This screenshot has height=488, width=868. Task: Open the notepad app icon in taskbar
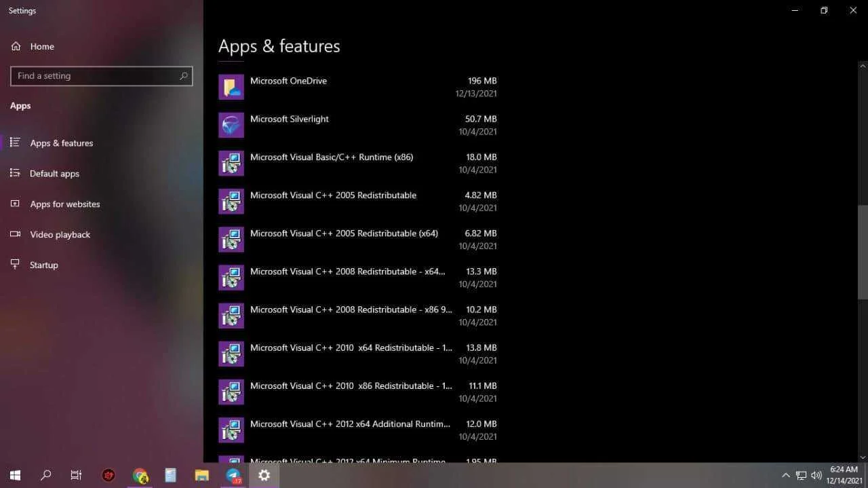pos(171,475)
